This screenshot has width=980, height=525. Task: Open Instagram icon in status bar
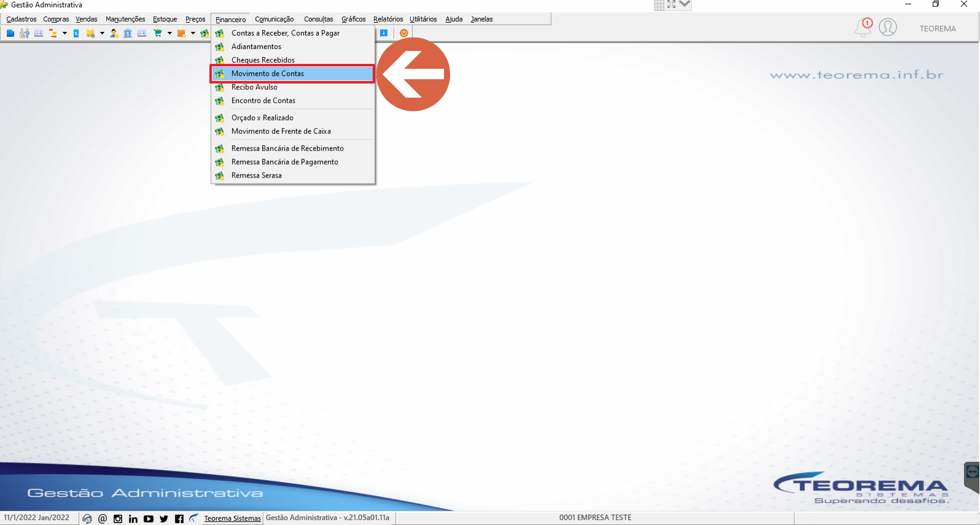(x=118, y=519)
